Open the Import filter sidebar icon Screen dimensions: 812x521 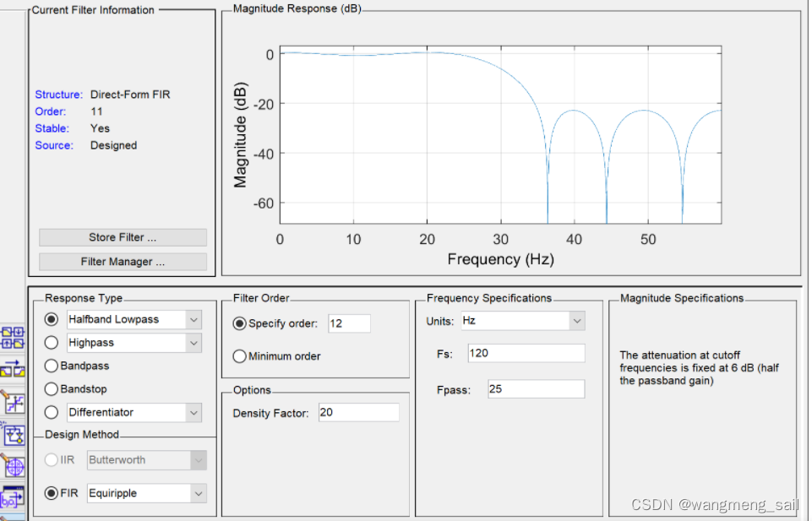[x=13, y=498]
